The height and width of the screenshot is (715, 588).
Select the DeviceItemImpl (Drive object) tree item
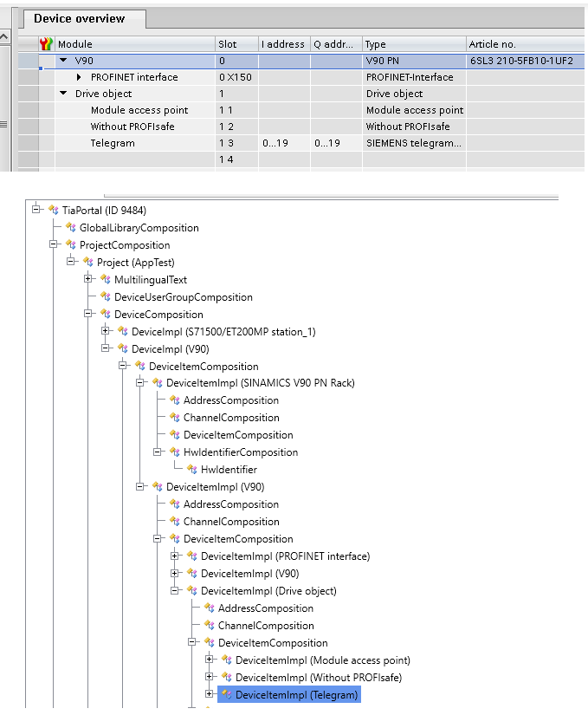point(268,591)
